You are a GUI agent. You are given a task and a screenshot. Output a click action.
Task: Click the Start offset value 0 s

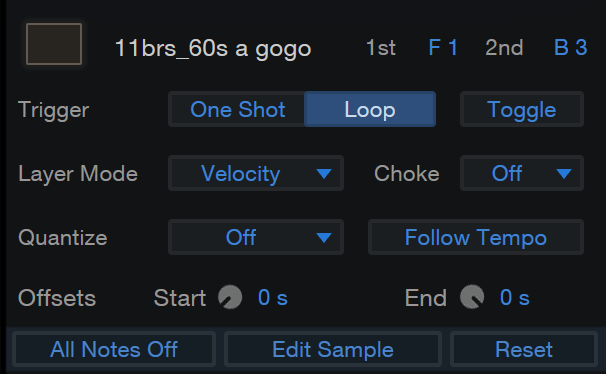point(273,298)
